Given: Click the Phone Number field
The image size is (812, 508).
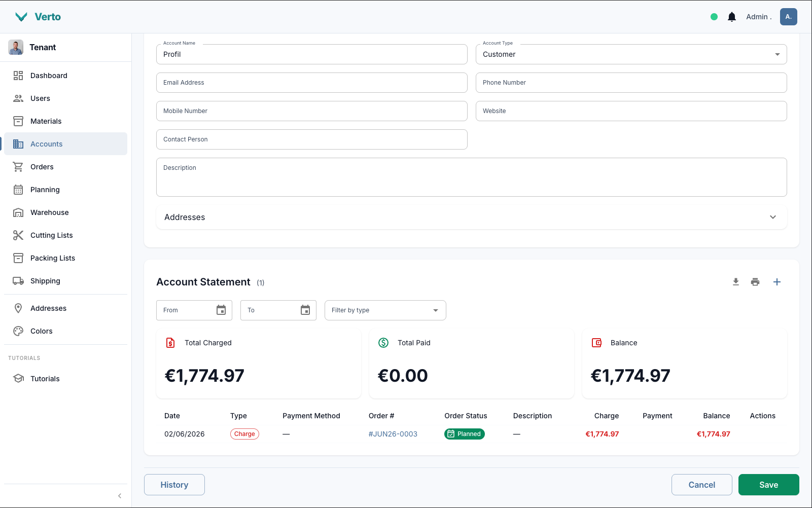Looking at the screenshot, I should 631,83.
